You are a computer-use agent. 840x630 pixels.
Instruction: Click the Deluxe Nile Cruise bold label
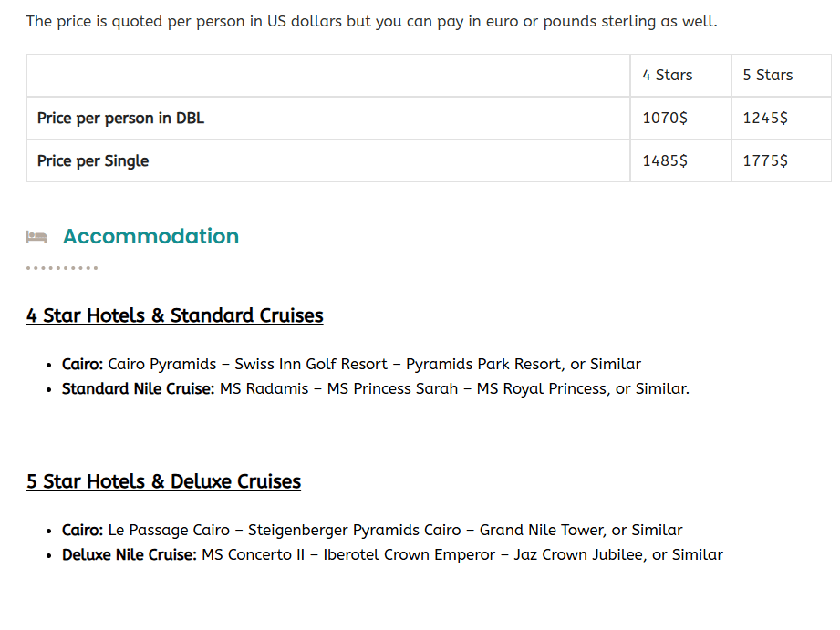(130, 555)
